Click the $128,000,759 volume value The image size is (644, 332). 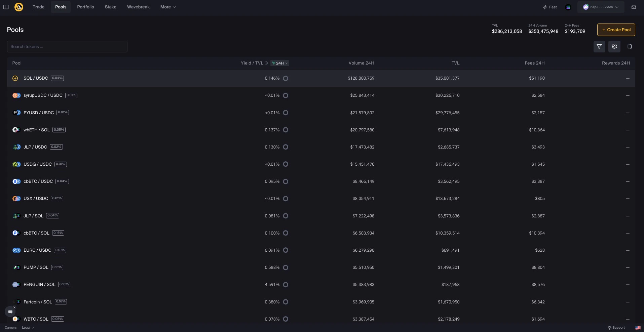point(361,78)
